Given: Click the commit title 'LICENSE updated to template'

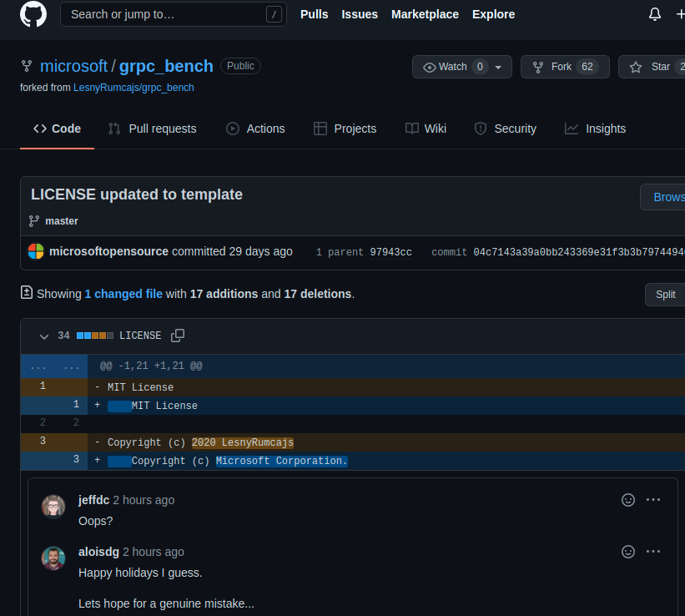Looking at the screenshot, I should 137,194.
